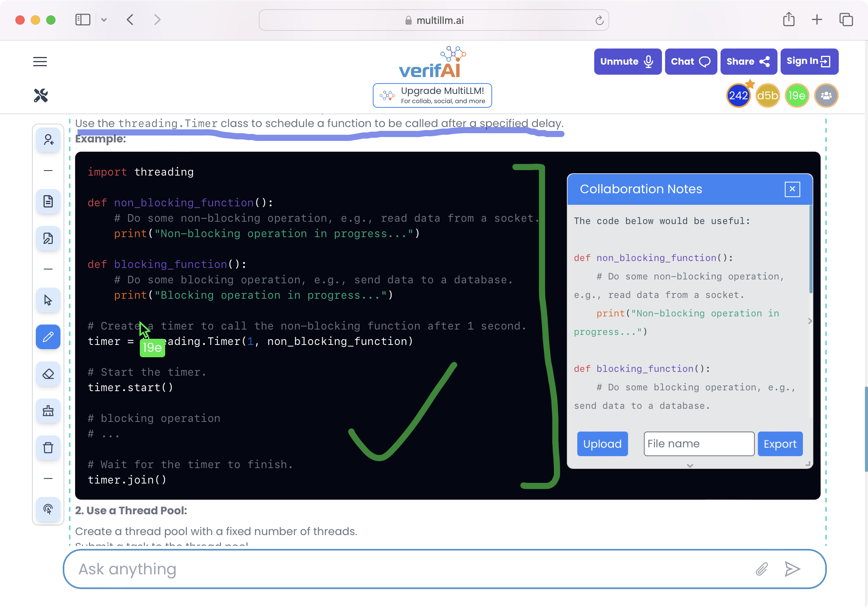The width and height of the screenshot is (868, 609).
Task: Select the trash/delete icon in sidebar
Action: coord(48,448)
